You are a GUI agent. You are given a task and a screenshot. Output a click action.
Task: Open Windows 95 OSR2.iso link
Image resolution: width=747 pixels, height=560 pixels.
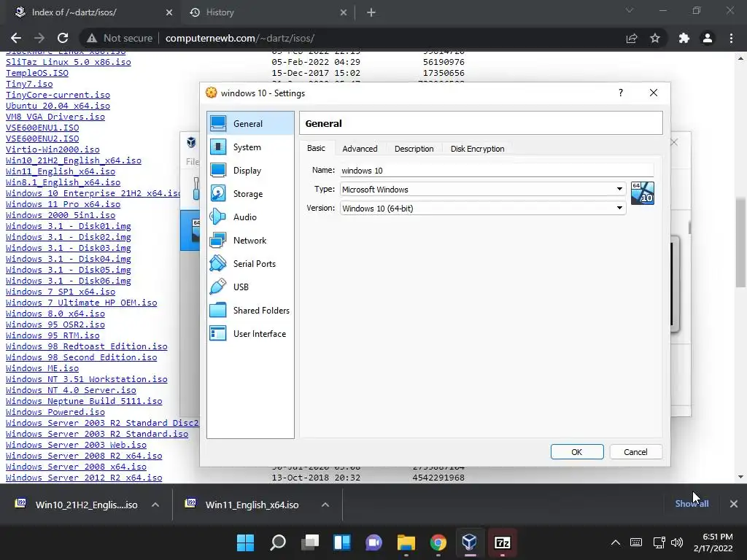pos(55,324)
